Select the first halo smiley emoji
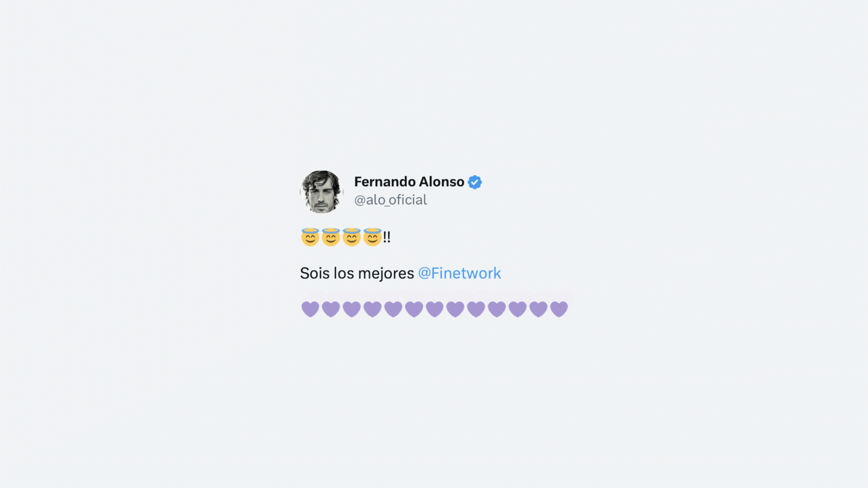Screen dimensions: 868x488 click(310, 237)
